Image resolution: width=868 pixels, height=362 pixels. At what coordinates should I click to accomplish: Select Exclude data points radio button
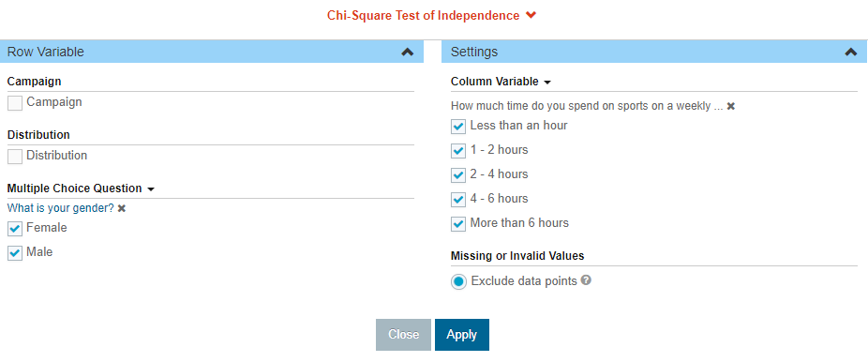(458, 281)
